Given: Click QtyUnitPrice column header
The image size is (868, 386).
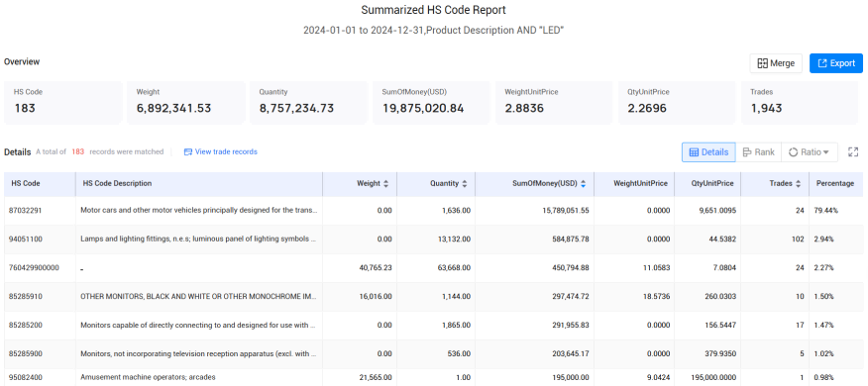Looking at the screenshot, I should point(707,184).
